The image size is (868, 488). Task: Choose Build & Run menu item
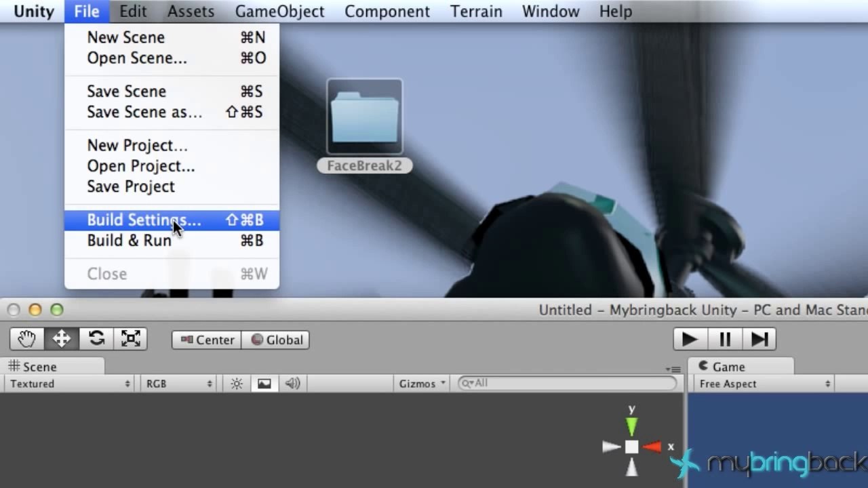pos(172,241)
